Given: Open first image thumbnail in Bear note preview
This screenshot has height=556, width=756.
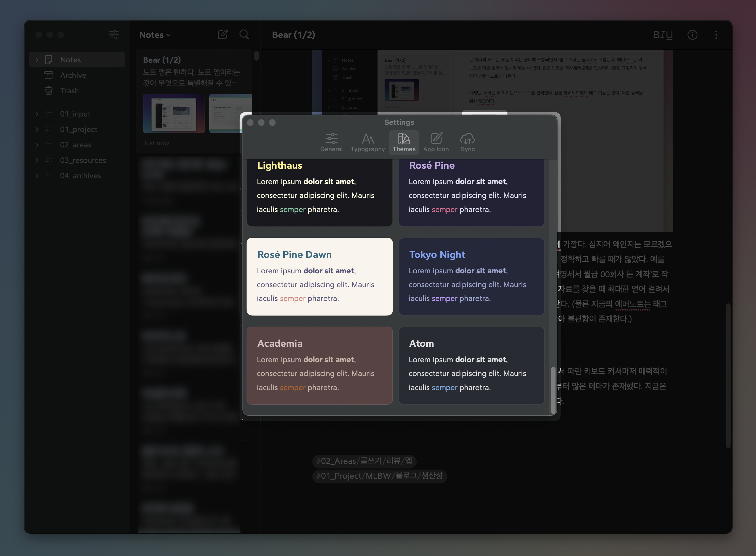Looking at the screenshot, I should tap(174, 113).
